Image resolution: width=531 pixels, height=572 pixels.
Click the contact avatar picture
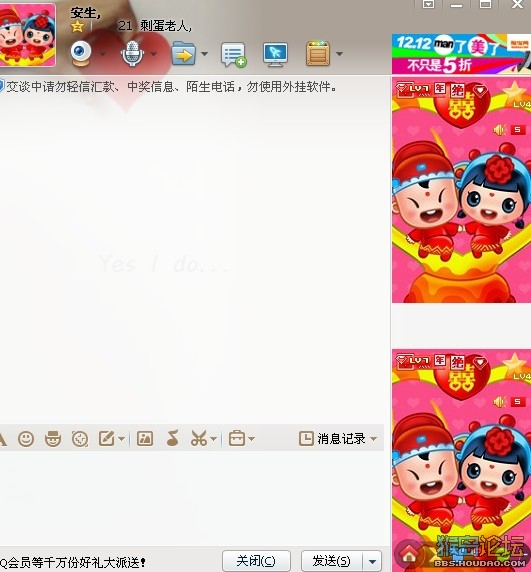click(x=27, y=35)
